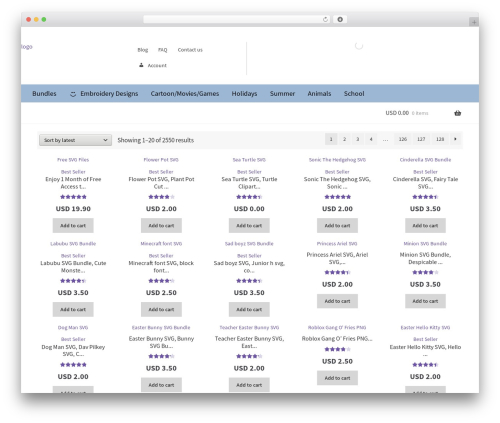Add Roblox Gang O' Fries PNG to cart
Image resolution: width=500 pixels, height=423 pixels.
click(x=337, y=378)
